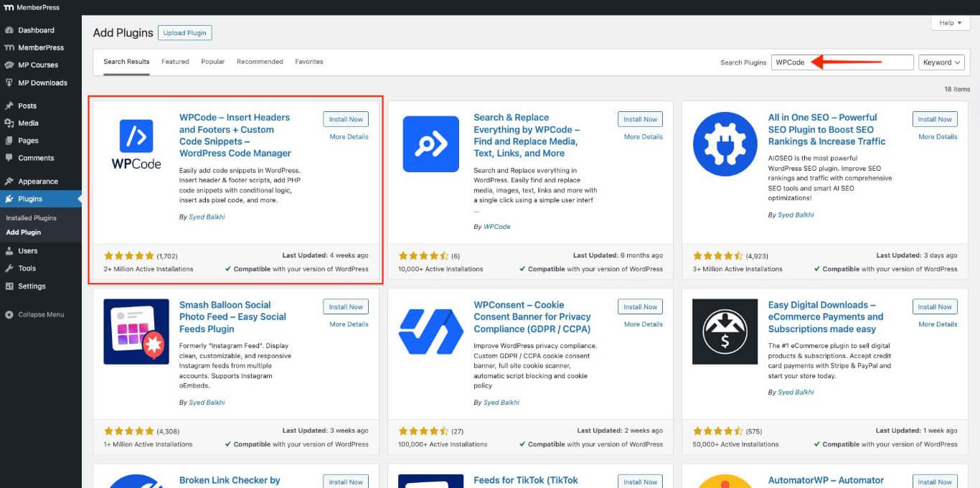The width and height of the screenshot is (980, 488).
Task: Click inside the Search Plugins field
Action: (x=842, y=62)
